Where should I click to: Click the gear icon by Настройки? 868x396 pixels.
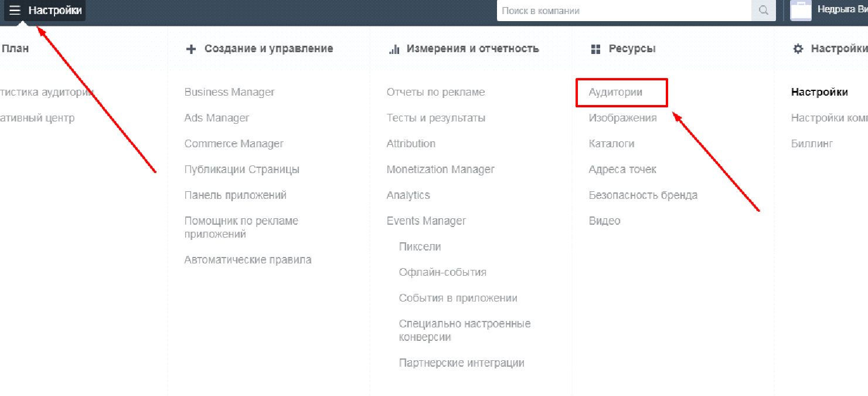(x=798, y=49)
